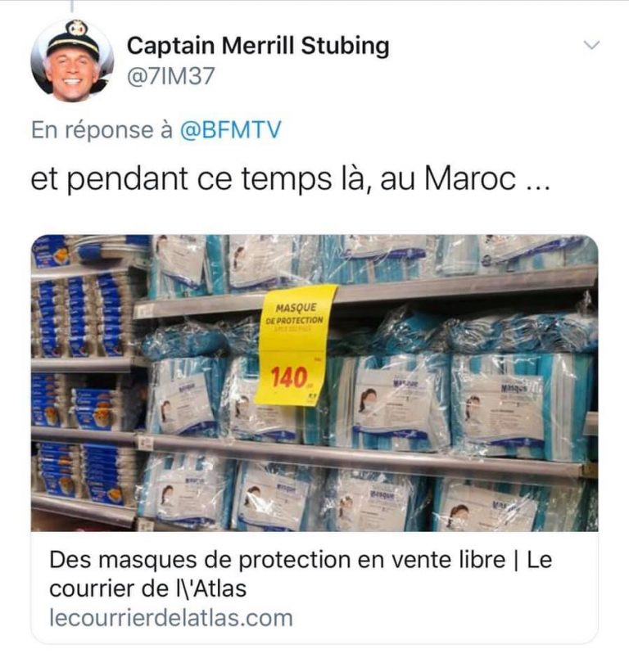Visit lecourrierdelatlas.com domain link
The width and height of the screenshot is (629, 672).
pyautogui.click(x=171, y=618)
